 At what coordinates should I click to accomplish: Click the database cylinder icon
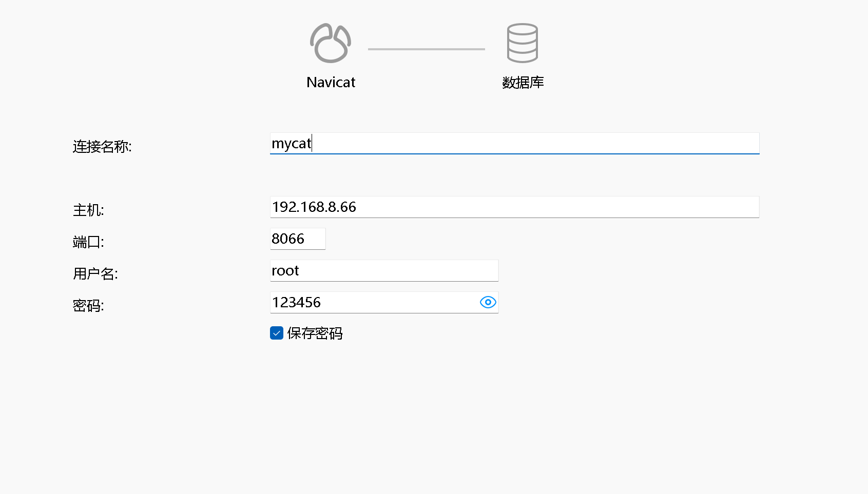tap(522, 43)
